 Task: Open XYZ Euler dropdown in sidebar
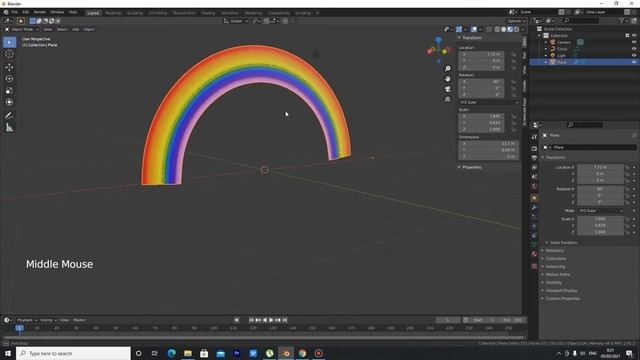click(x=489, y=102)
